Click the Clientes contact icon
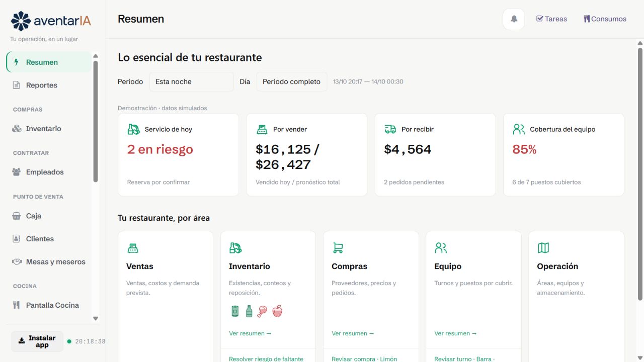The height and width of the screenshot is (362, 644). [17, 239]
